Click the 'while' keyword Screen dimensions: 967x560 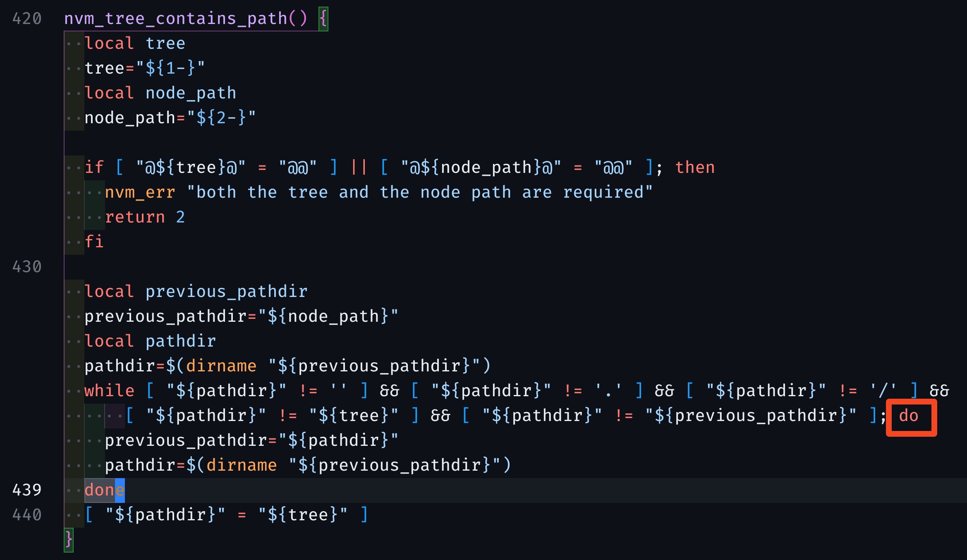point(109,391)
